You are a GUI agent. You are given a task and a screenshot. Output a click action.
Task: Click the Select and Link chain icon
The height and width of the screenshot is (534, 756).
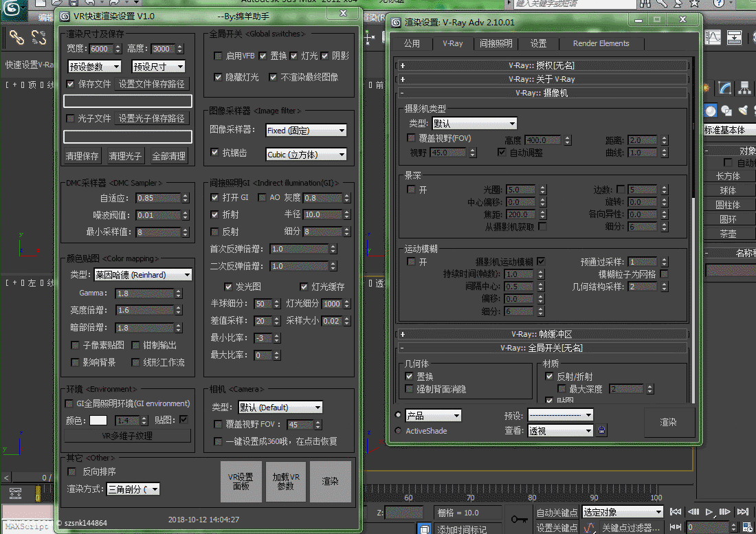[16, 37]
